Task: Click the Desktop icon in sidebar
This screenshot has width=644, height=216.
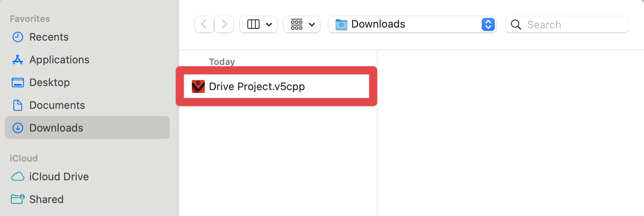Action: point(18,82)
